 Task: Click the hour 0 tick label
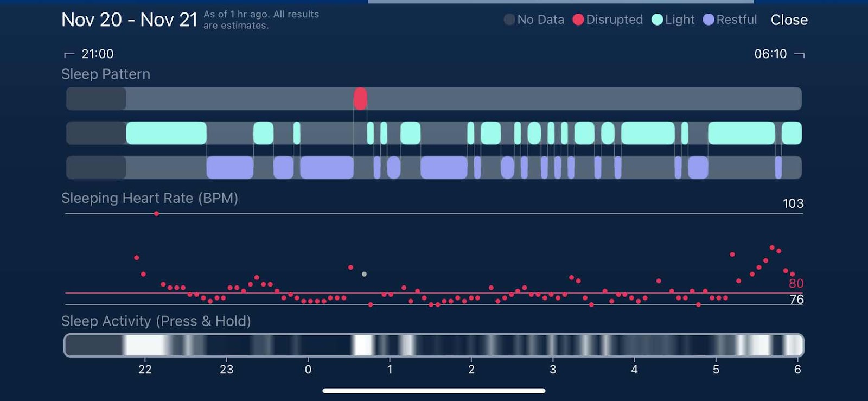click(308, 370)
